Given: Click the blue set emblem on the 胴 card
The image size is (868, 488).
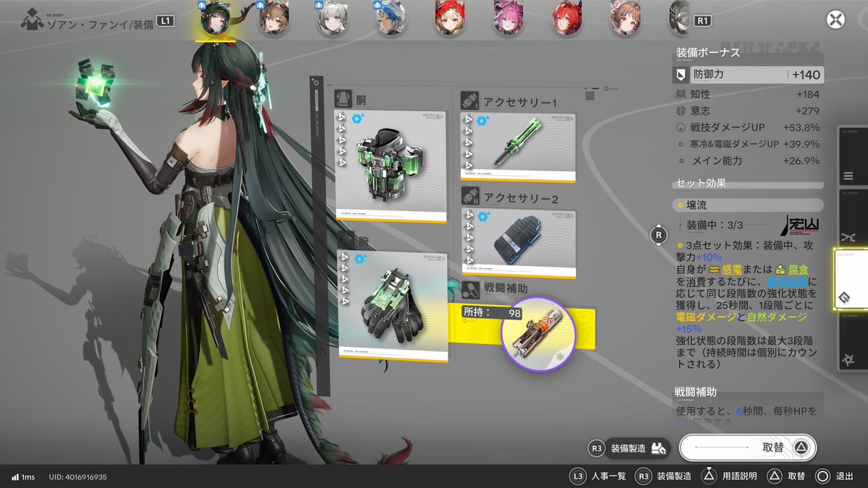Looking at the screenshot, I should [357, 117].
